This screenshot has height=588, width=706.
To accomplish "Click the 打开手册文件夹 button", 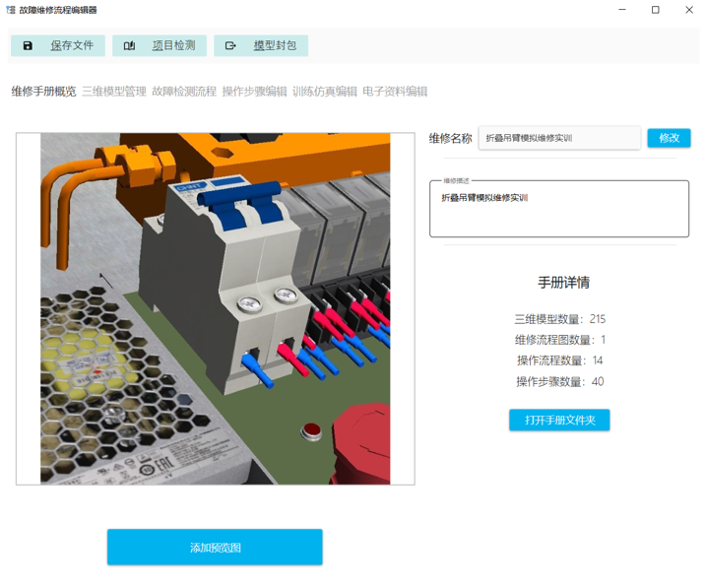I will 559,421.
